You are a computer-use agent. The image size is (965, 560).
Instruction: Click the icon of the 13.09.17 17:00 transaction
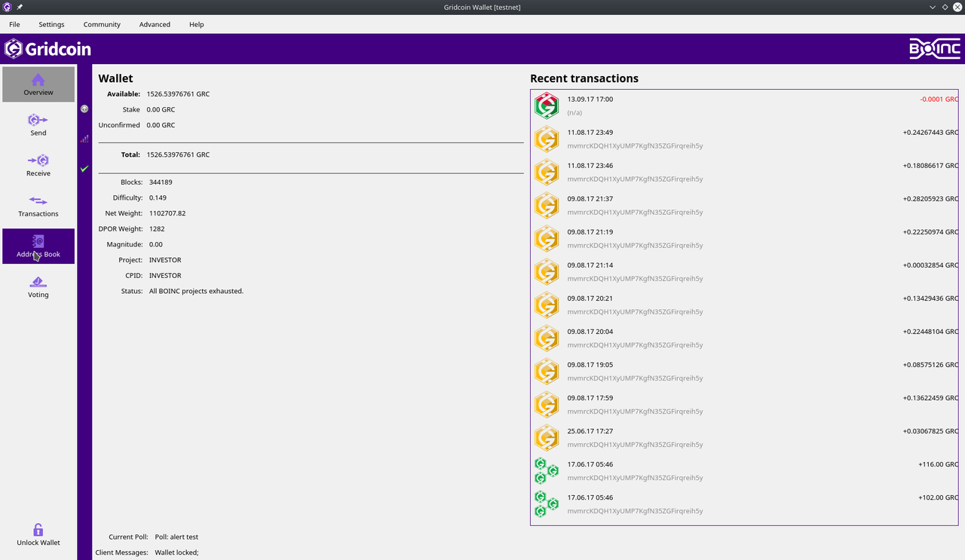click(547, 106)
